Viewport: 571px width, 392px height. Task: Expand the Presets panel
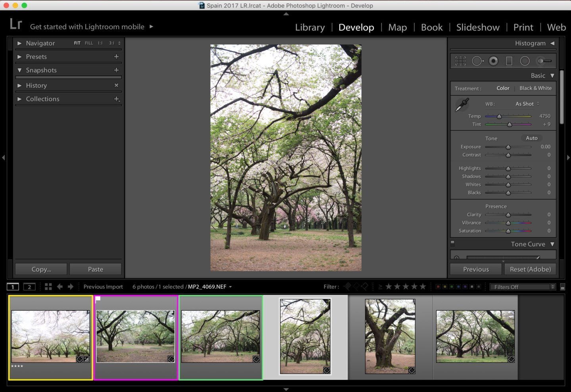pos(19,57)
